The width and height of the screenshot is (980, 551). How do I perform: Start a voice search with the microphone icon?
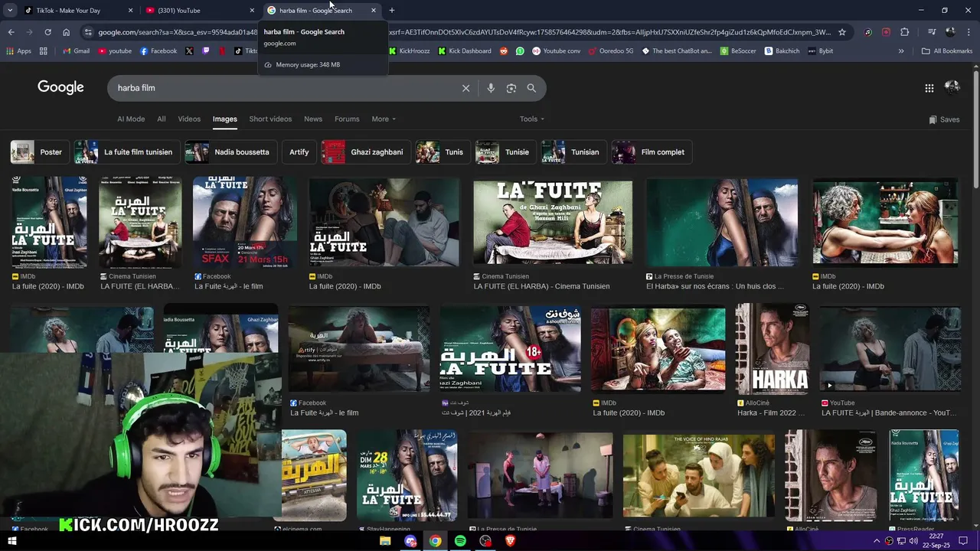tap(491, 88)
